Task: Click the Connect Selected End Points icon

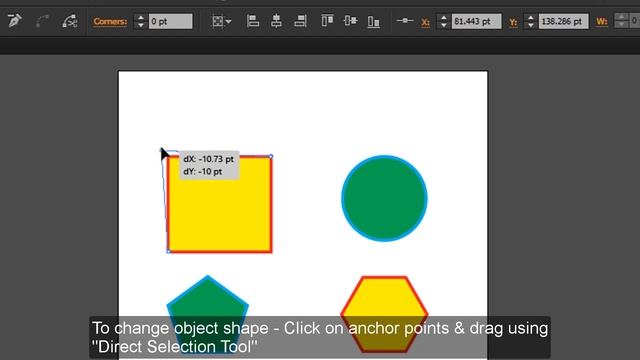Action: tap(42, 21)
